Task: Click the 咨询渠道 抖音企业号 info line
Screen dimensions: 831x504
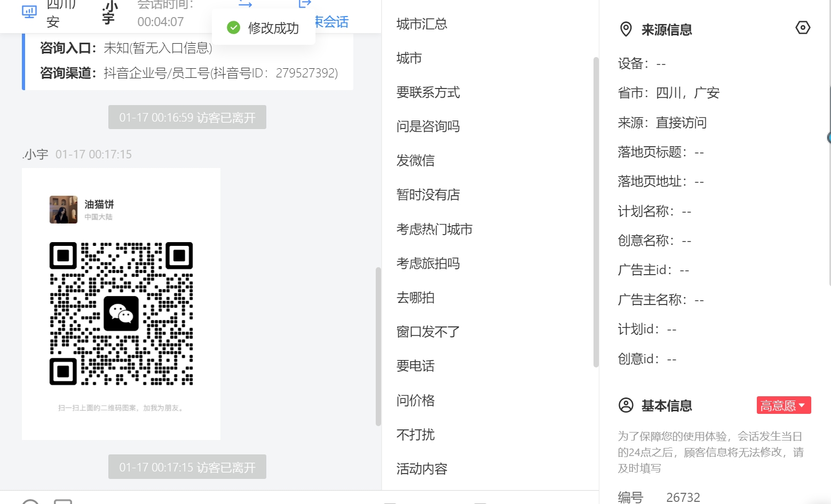Action: (189, 73)
